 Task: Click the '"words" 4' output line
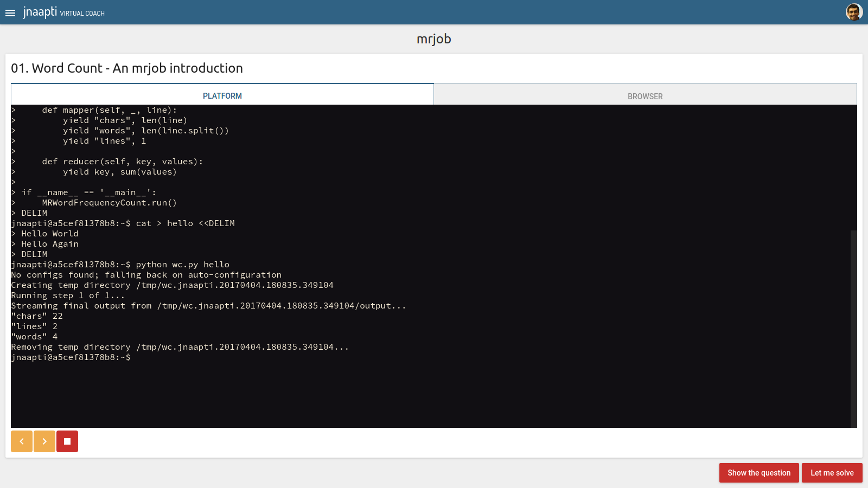(34, 337)
